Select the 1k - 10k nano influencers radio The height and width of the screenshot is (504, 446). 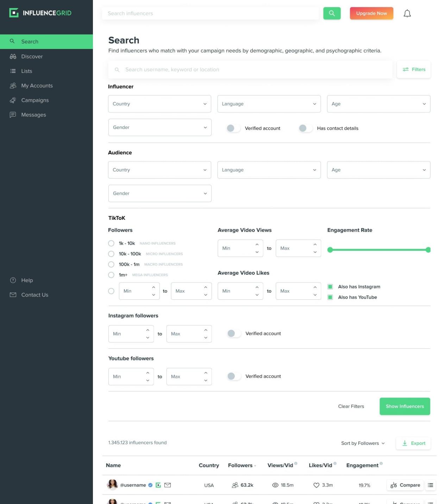[x=111, y=243]
